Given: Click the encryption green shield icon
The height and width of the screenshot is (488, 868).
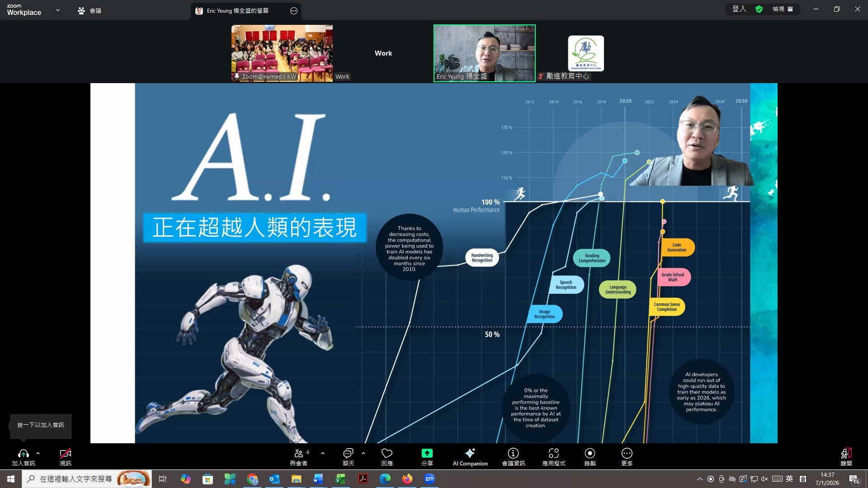Looking at the screenshot, I should click(x=759, y=9).
